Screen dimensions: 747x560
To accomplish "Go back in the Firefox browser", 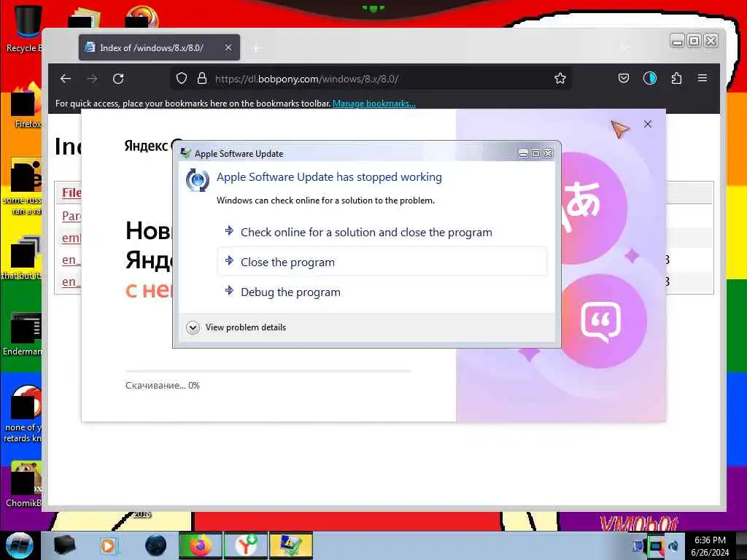I will [x=66, y=79].
